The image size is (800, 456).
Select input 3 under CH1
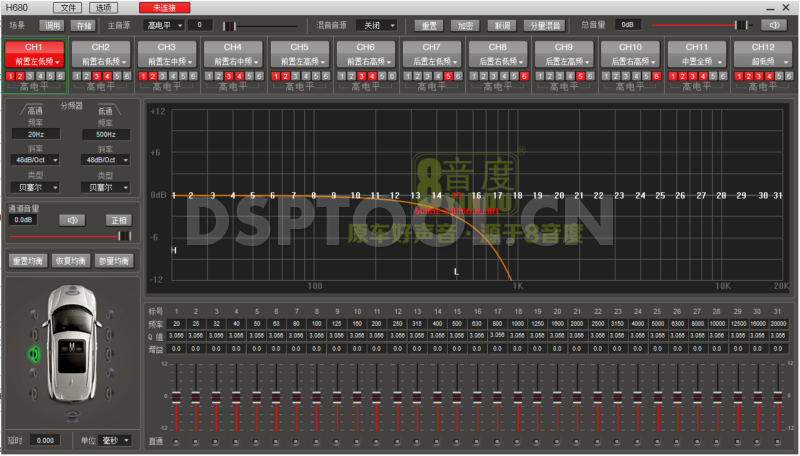[x=29, y=76]
